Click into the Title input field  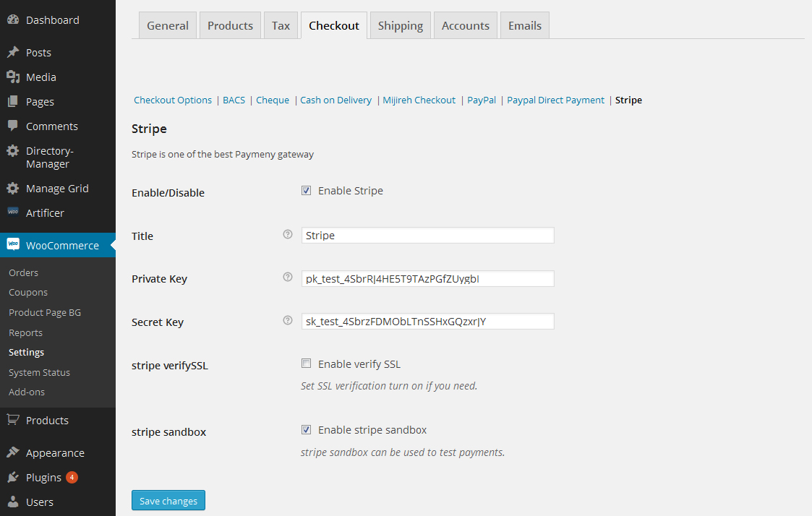[428, 236]
